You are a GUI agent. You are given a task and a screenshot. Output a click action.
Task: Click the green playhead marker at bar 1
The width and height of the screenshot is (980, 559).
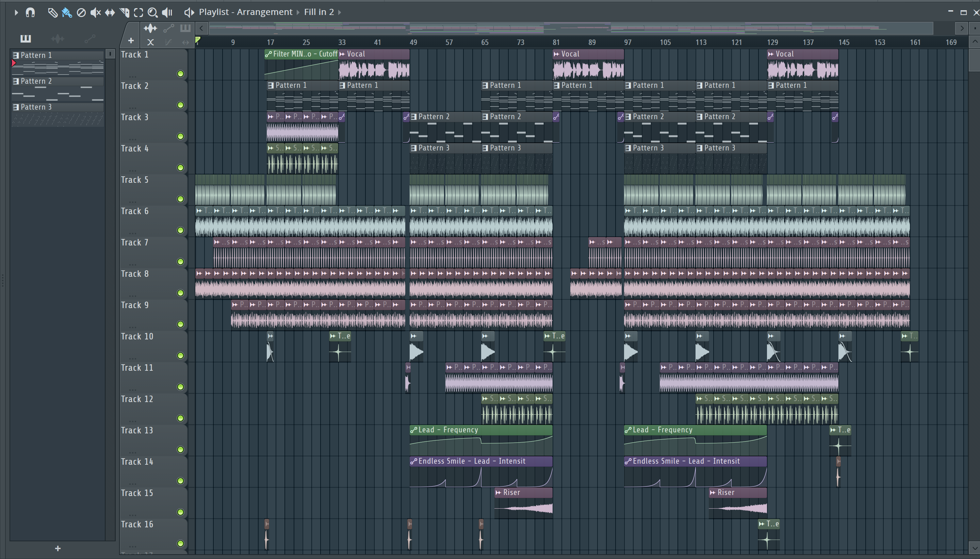pos(198,40)
